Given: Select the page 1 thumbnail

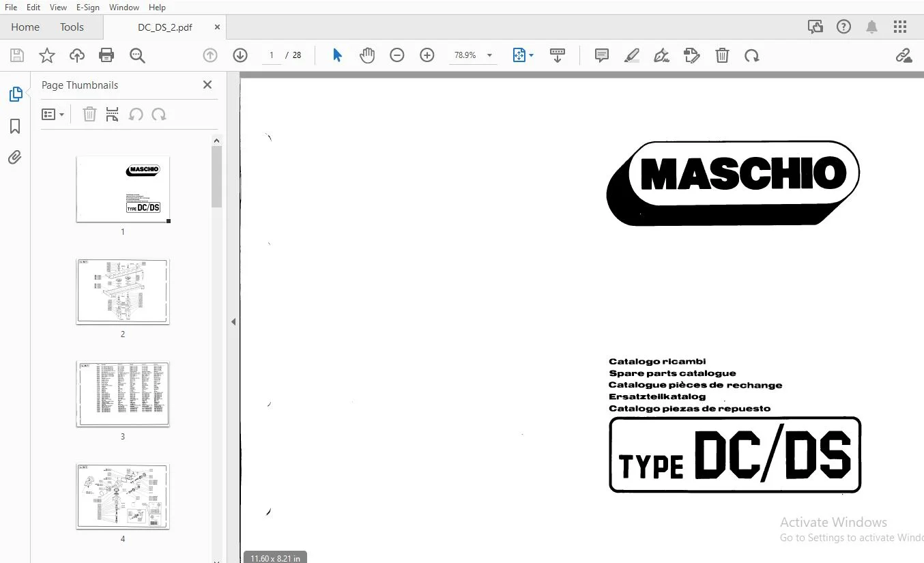Looking at the screenshot, I should coord(123,189).
